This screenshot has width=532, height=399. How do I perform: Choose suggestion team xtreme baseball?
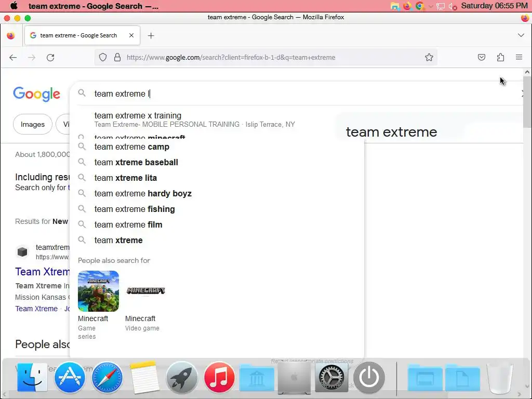click(x=217, y=162)
